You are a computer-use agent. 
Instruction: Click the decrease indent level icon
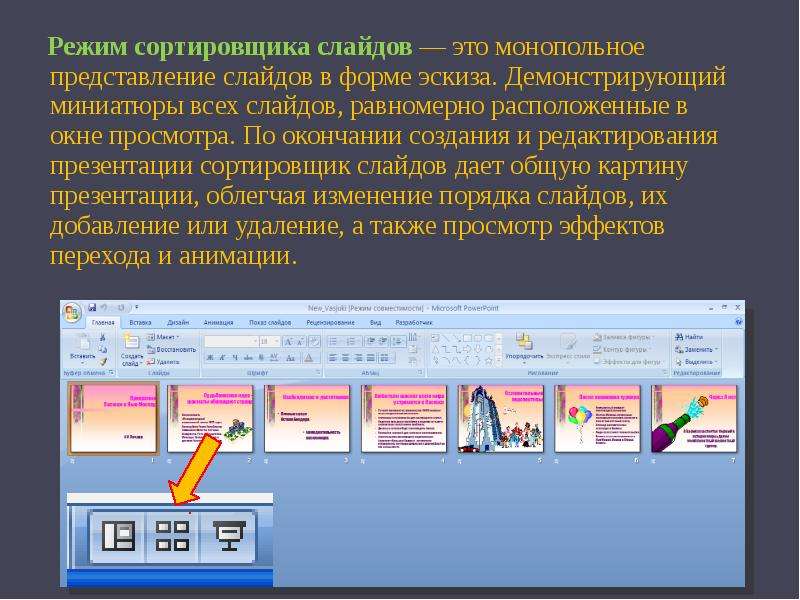tap(371, 341)
